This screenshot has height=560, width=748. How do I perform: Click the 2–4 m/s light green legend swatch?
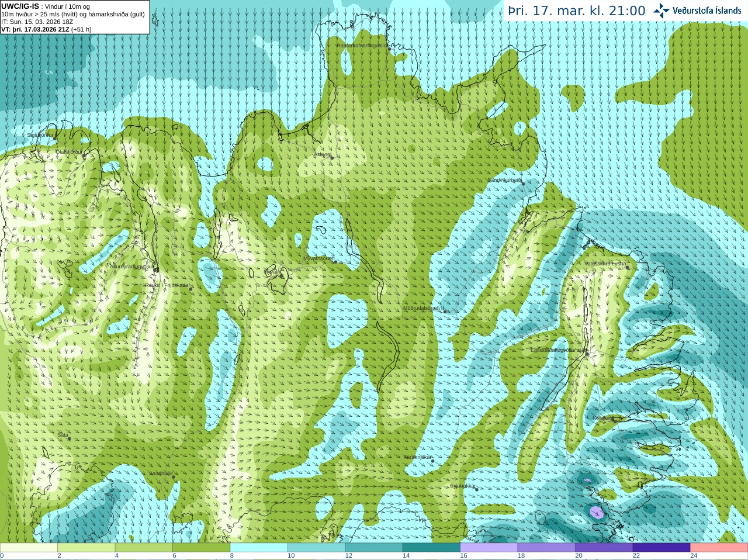(86, 548)
